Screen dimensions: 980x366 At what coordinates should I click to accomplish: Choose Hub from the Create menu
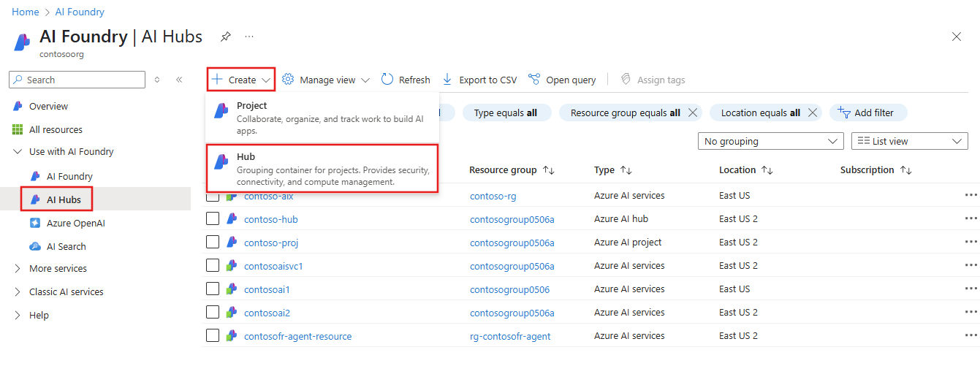point(322,169)
